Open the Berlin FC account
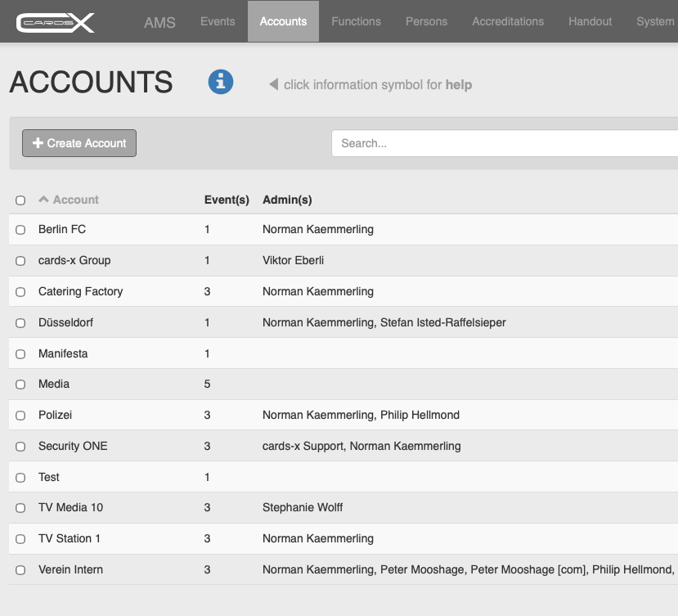The height and width of the screenshot is (616, 678). pos(62,229)
